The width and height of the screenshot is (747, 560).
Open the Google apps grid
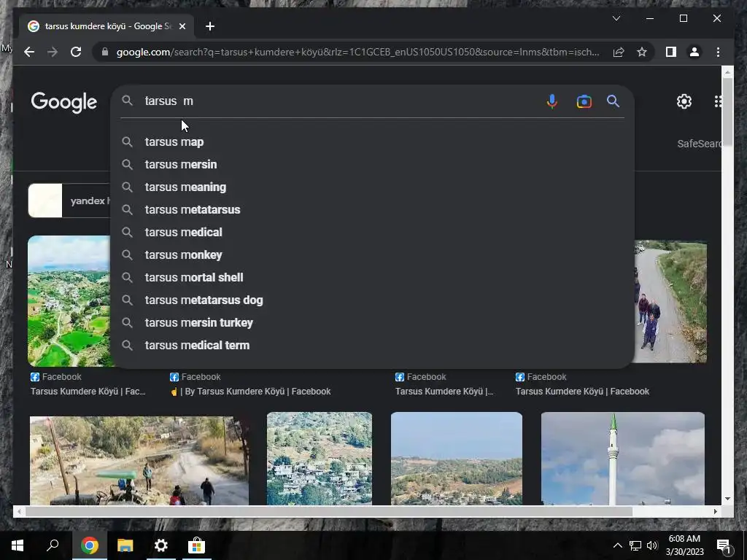pyautogui.click(x=718, y=101)
